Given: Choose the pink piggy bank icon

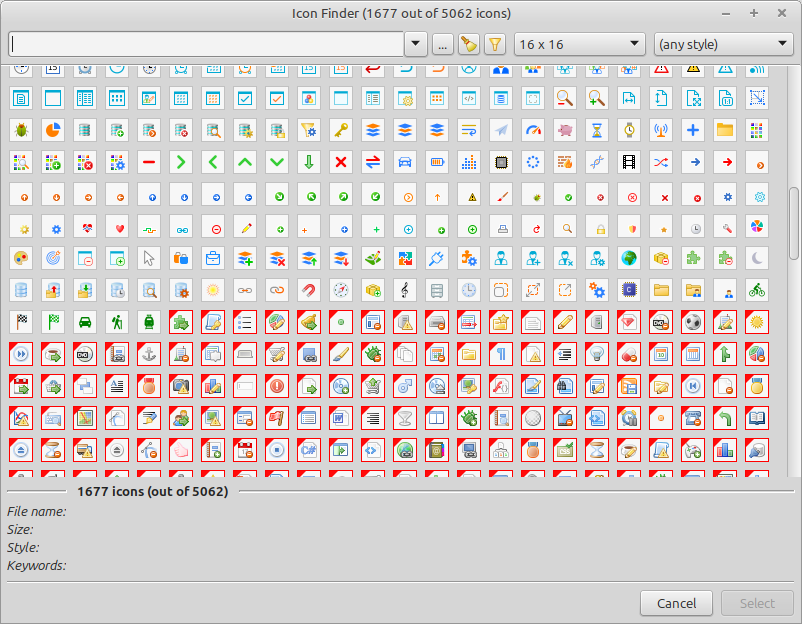Looking at the screenshot, I should [565, 130].
